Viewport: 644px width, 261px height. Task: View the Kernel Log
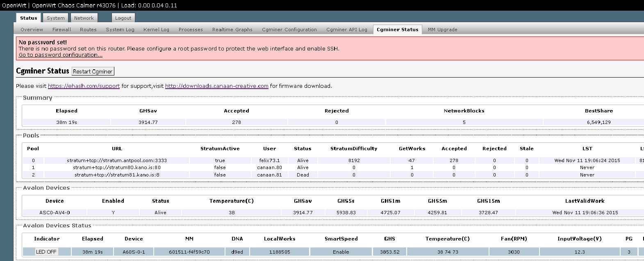[x=156, y=30]
